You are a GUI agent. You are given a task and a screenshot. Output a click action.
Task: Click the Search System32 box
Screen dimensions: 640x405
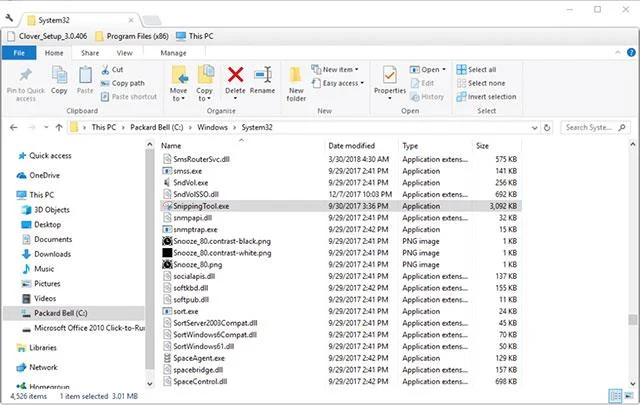(x=595, y=127)
